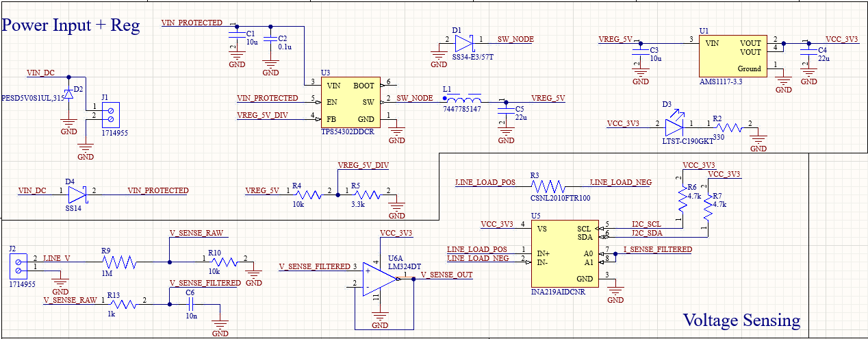Click the 1M value of R9
Screen dimensions: 868x339
pos(106,273)
